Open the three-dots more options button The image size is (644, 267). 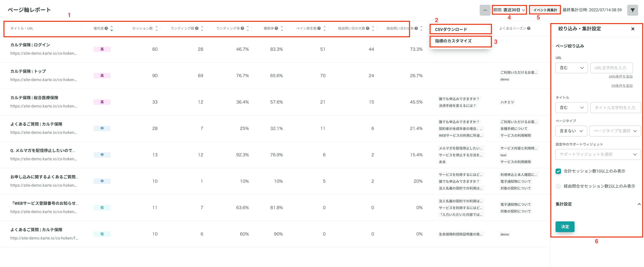click(485, 10)
